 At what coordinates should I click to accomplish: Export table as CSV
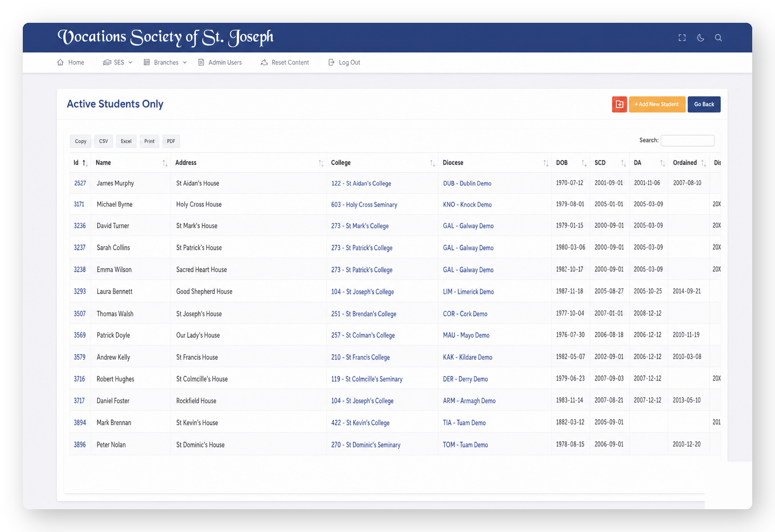click(104, 141)
